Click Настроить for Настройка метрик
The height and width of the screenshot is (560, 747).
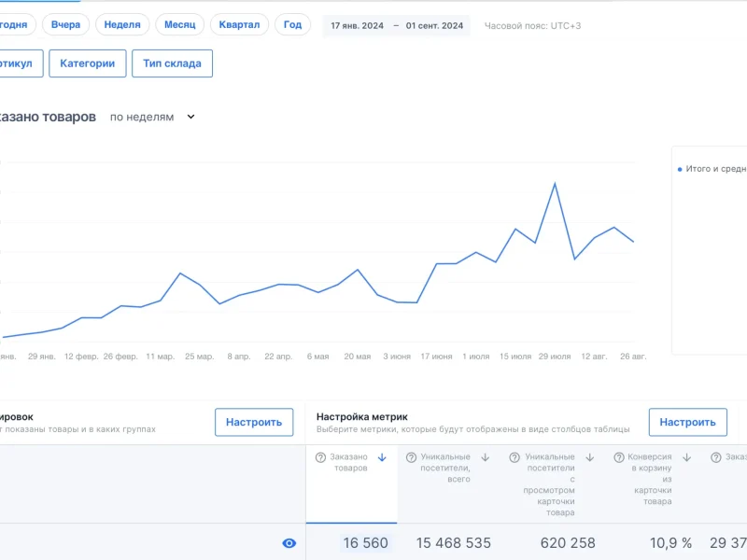coord(687,422)
